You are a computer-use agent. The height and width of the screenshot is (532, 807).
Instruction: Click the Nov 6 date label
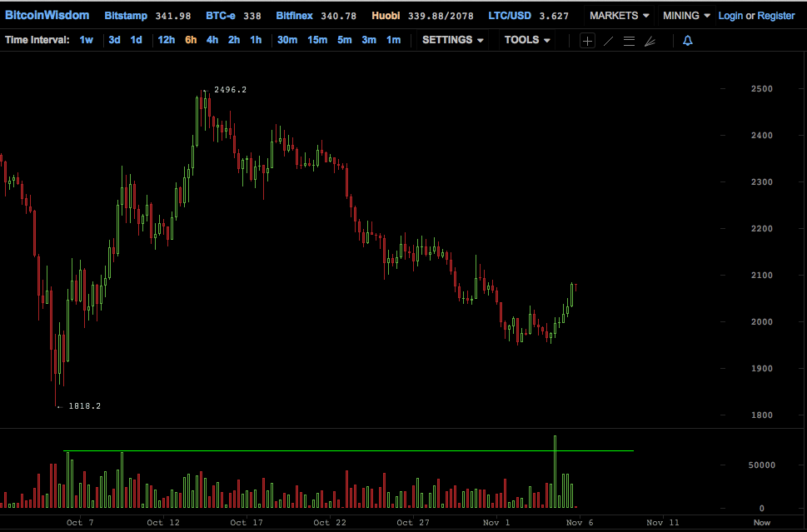click(x=580, y=523)
